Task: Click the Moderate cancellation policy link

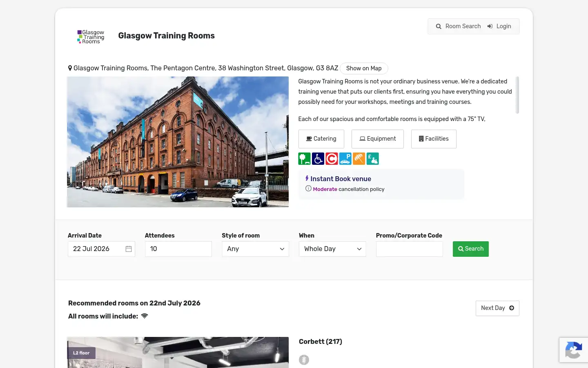Action: [325, 189]
